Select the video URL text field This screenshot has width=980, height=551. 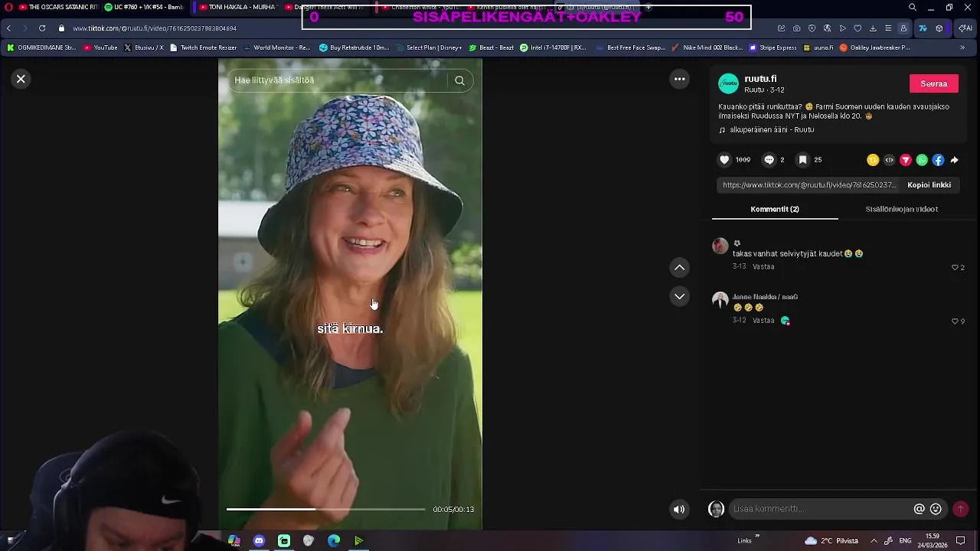coord(809,185)
